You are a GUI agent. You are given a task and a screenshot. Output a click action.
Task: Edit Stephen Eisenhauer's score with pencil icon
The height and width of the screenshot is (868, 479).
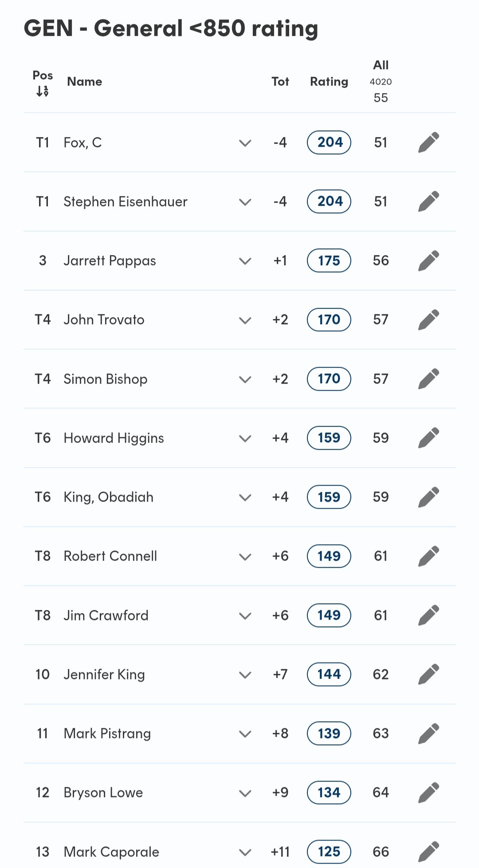click(428, 201)
